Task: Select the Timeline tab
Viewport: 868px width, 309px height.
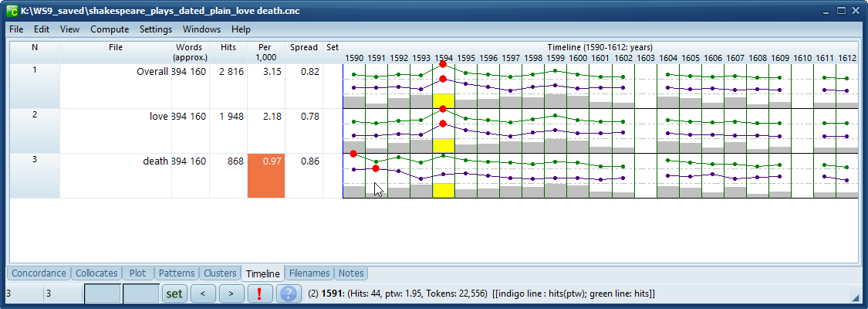Action: 263,273
